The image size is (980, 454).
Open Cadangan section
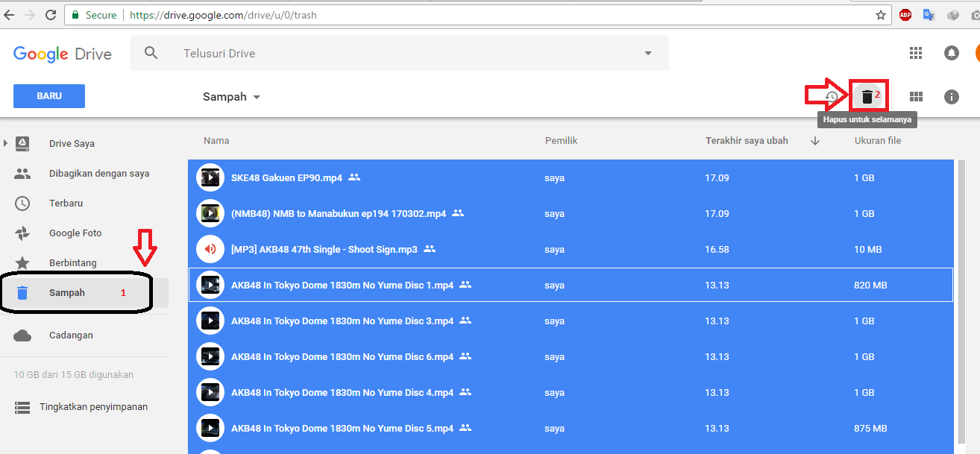pyautogui.click(x=71, y=335)
